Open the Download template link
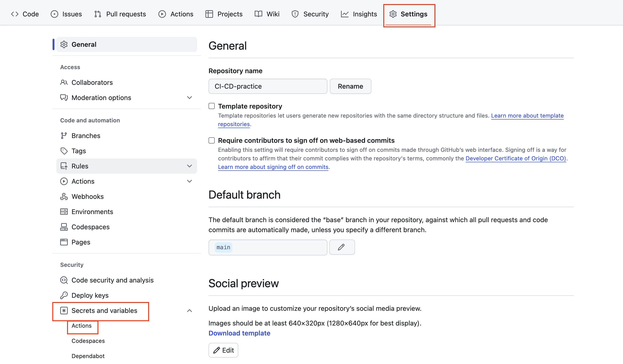This screenshot has height=364, width=623. click(x=239, y=333)
